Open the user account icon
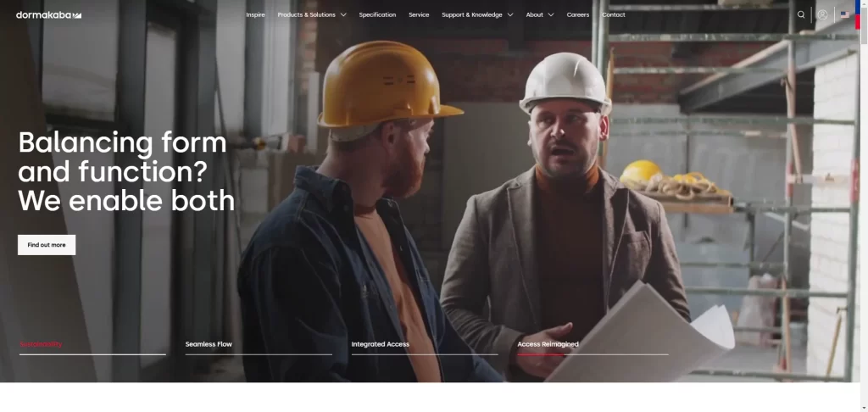 tap(822, 15)
